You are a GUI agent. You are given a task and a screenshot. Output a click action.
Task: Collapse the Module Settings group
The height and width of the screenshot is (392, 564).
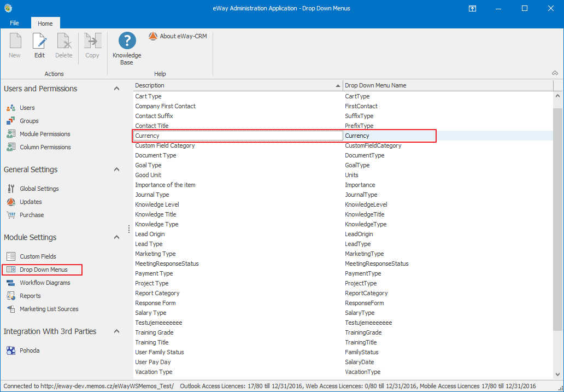[116, 237]
